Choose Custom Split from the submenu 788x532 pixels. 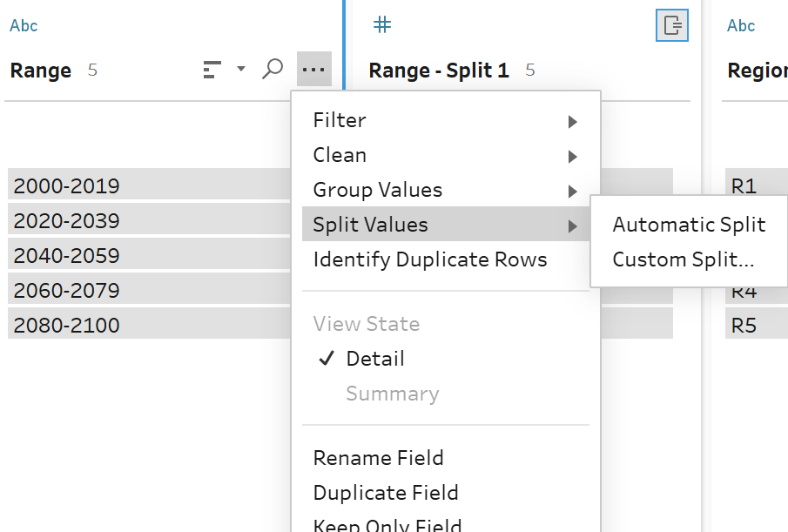(x=684, y=259)
